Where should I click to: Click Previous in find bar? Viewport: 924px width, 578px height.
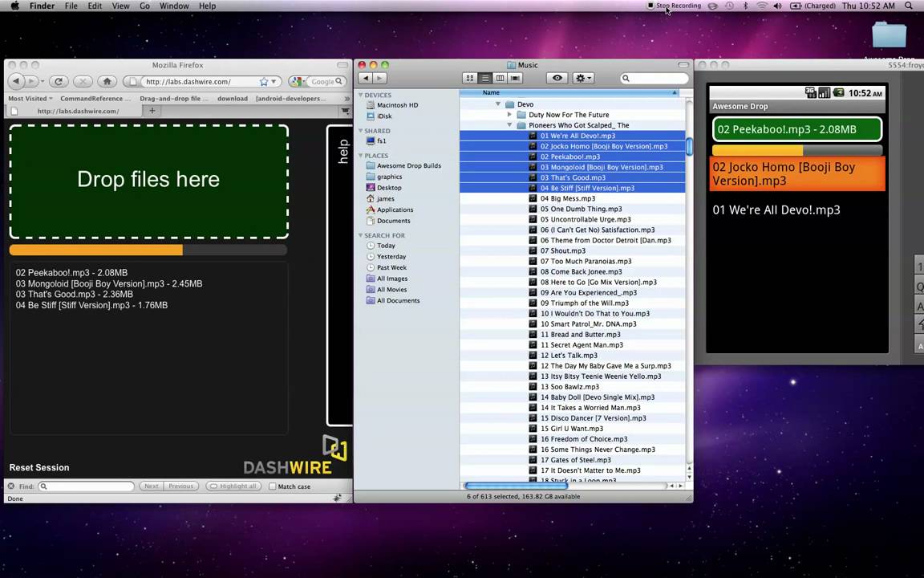coord(181,486)
